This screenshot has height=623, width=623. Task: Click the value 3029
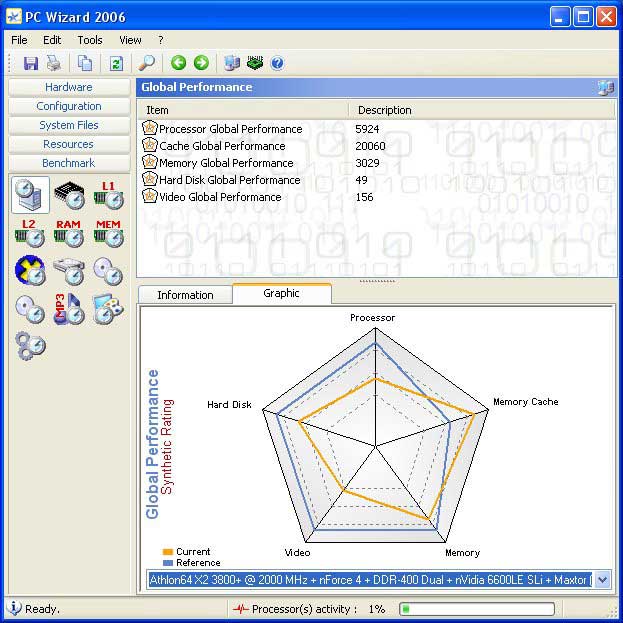pos(367,163)
